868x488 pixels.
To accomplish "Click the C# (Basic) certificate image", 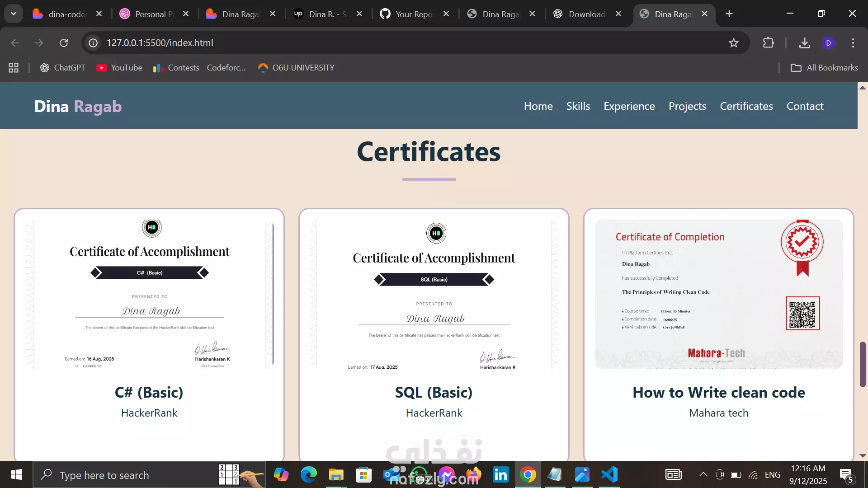I will (149, 294).
